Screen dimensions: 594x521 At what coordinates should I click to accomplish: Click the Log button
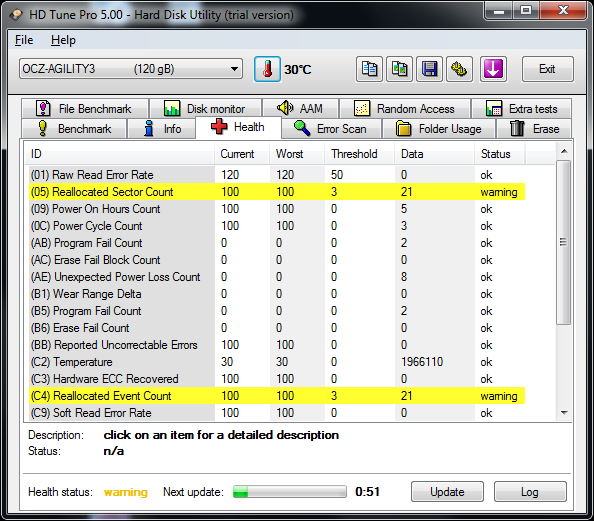coord(530,492)
